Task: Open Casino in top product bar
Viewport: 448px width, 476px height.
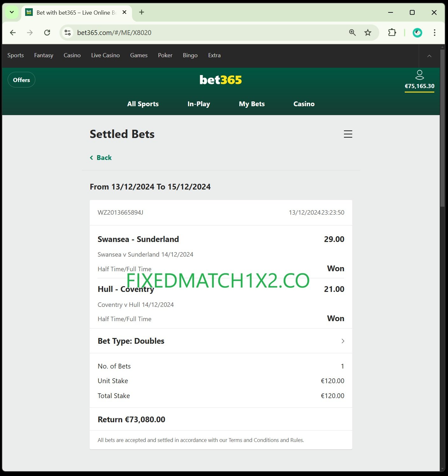Action: tap(72, 55)
